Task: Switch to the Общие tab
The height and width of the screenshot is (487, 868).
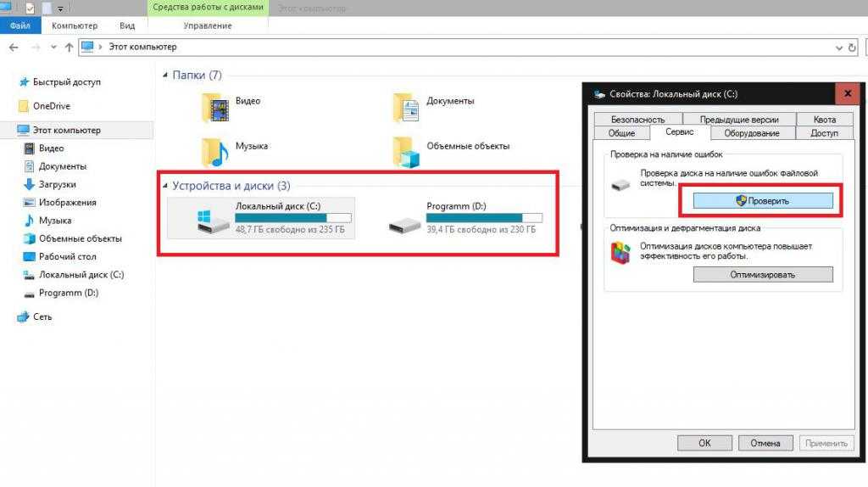Action: click(621, 133)
